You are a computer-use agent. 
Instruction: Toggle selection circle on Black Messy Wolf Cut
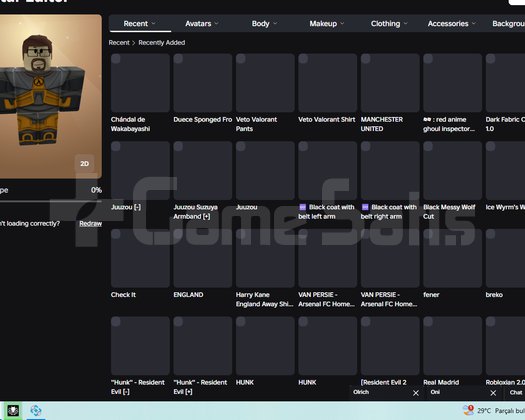(x=428, y=146)
